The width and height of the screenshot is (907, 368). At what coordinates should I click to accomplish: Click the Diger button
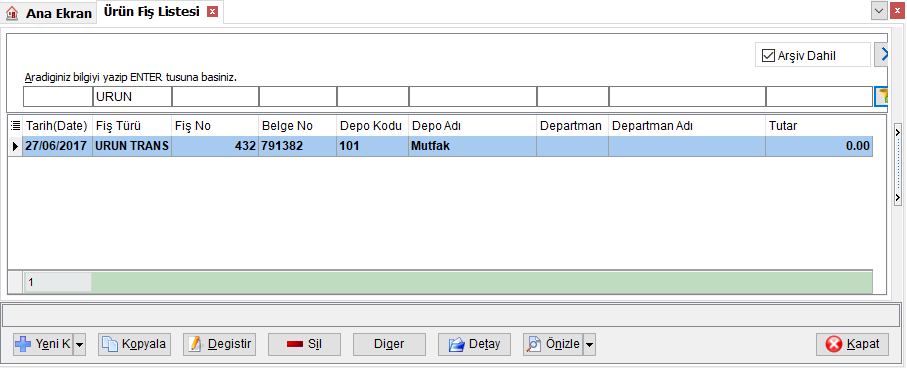click(x=389, y=344)
